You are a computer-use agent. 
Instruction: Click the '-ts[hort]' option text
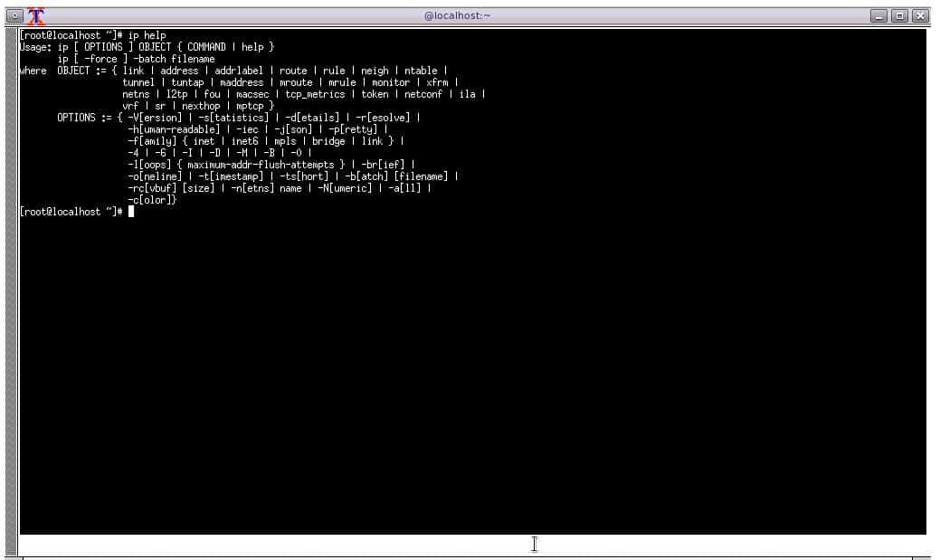[x=305, y=177]
